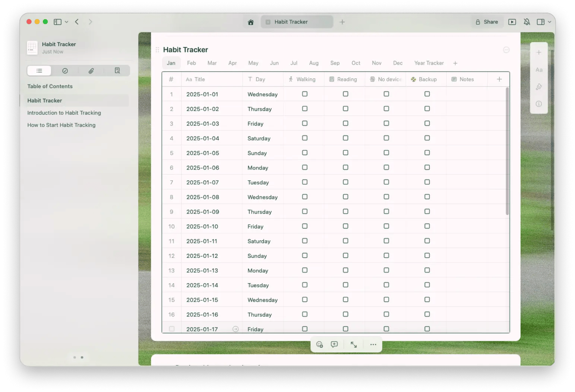Image resolution: width=575 pixels, height=392 pixels.
Task: Add a new tab with plus
Action: coord(342,22)
